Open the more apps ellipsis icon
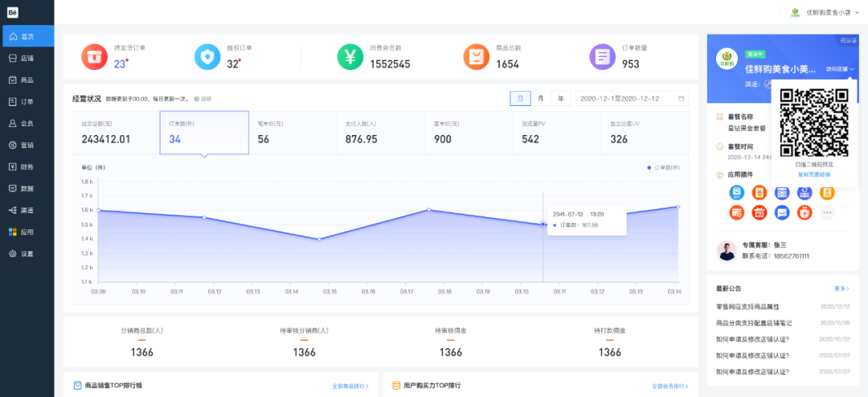Screen dimensions: 868x397 click(x=827, y=212)
